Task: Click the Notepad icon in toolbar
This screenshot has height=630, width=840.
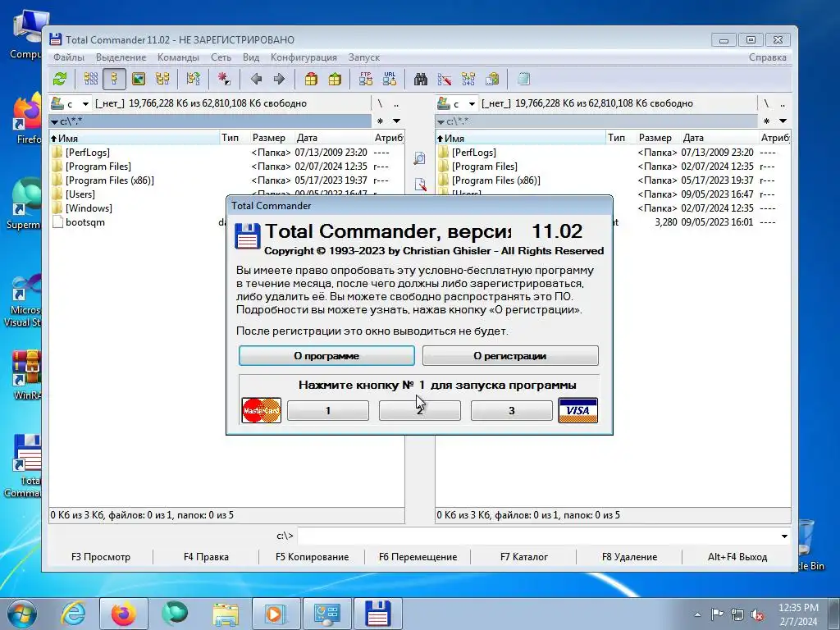Action: (x=523, y=80)
